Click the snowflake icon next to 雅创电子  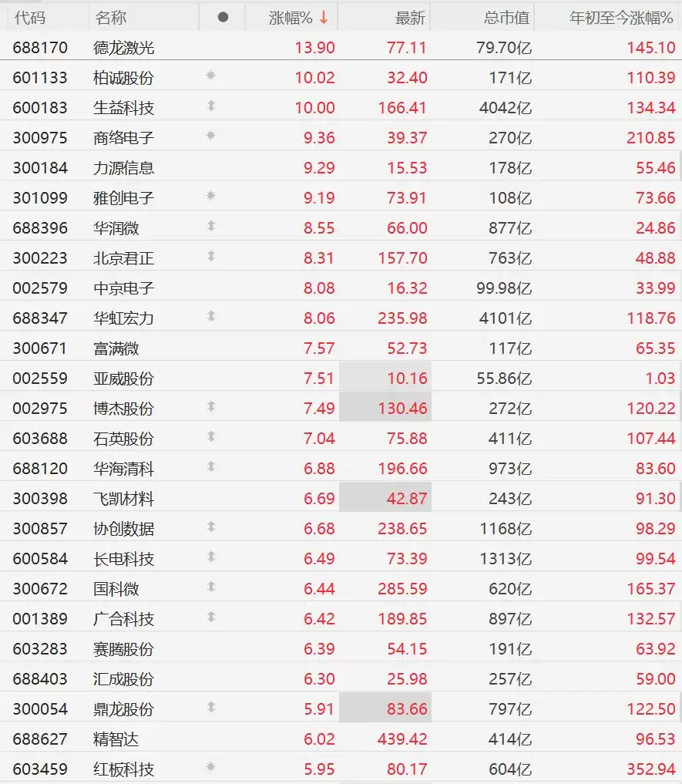pyautogui.click(x=210, y=196)
